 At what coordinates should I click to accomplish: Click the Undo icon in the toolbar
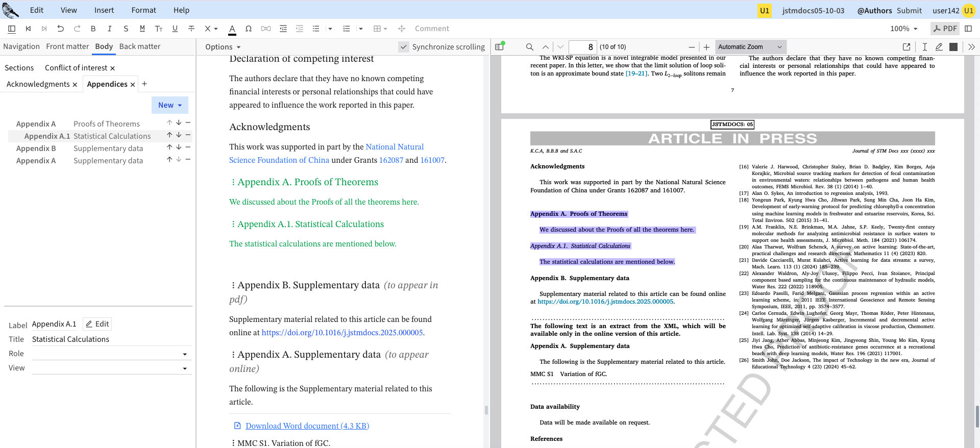pos(61,29)
